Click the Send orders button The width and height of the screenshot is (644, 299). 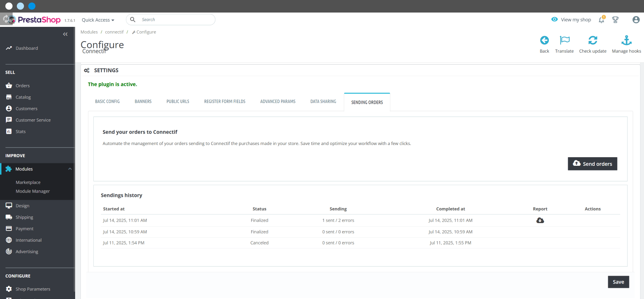[592, 164]
